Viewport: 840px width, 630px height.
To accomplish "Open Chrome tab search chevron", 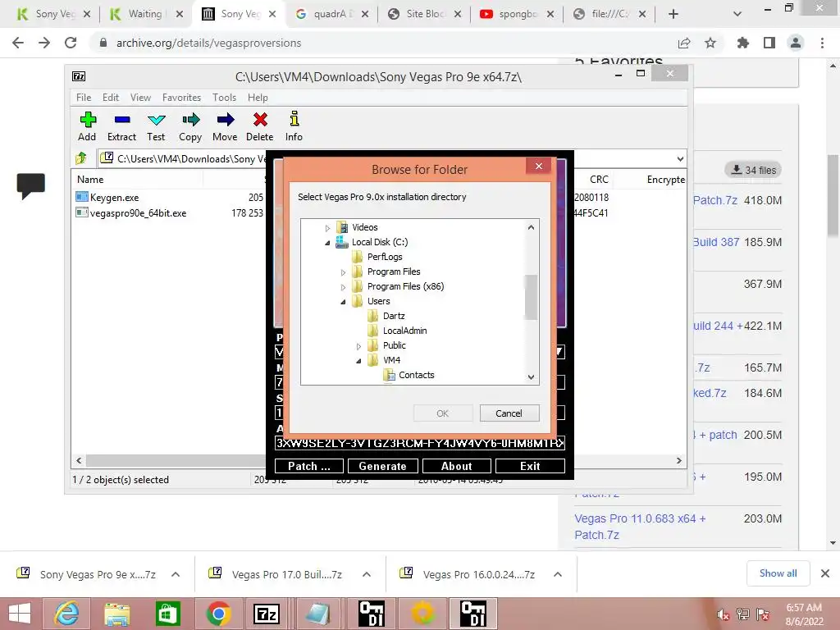I will pyautogui.click(x=737, y=15).
